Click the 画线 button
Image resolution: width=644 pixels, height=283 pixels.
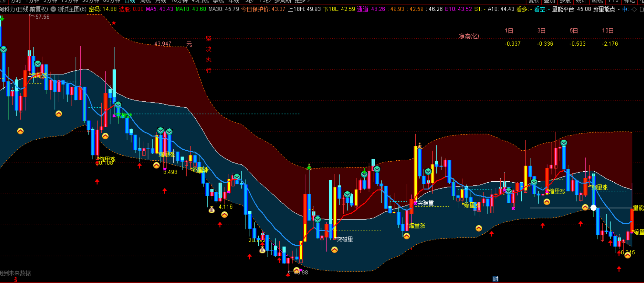coord(597,2)
